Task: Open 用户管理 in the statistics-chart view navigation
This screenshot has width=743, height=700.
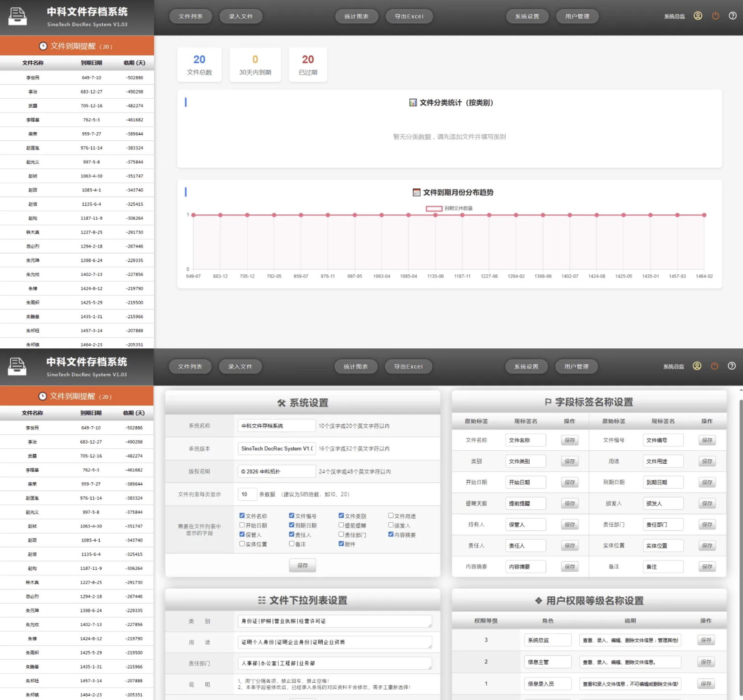Action: [x=577, y=17]
